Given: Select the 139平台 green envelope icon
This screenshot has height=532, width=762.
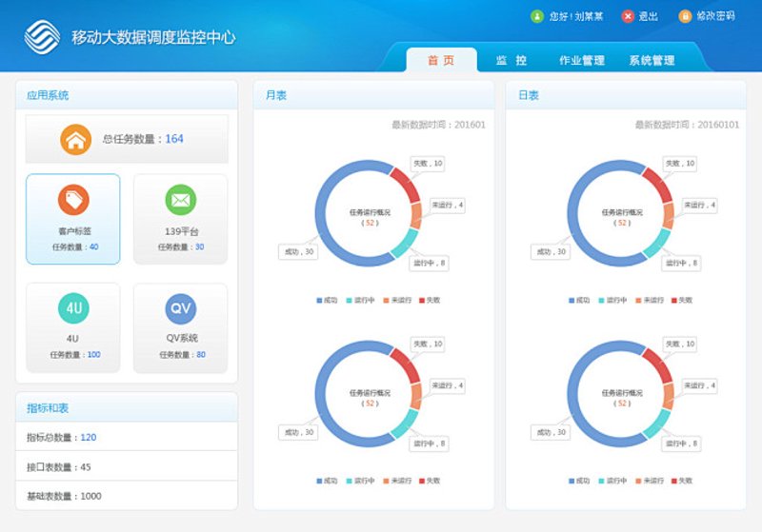Looking at the screenshot, I should (181, 200).
